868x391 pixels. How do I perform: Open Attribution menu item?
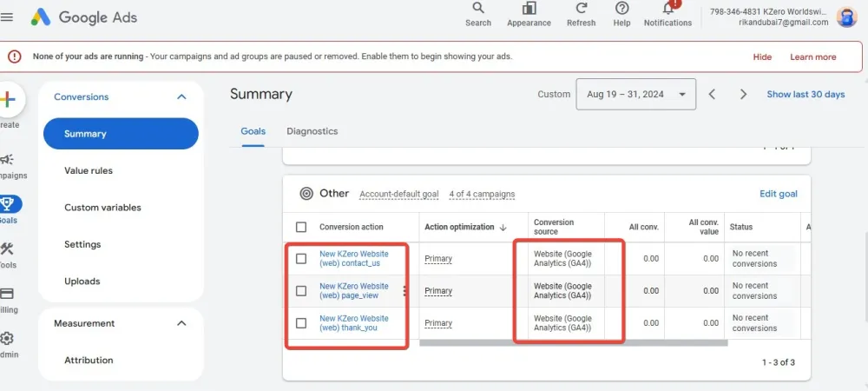click(x=89, y=360)
